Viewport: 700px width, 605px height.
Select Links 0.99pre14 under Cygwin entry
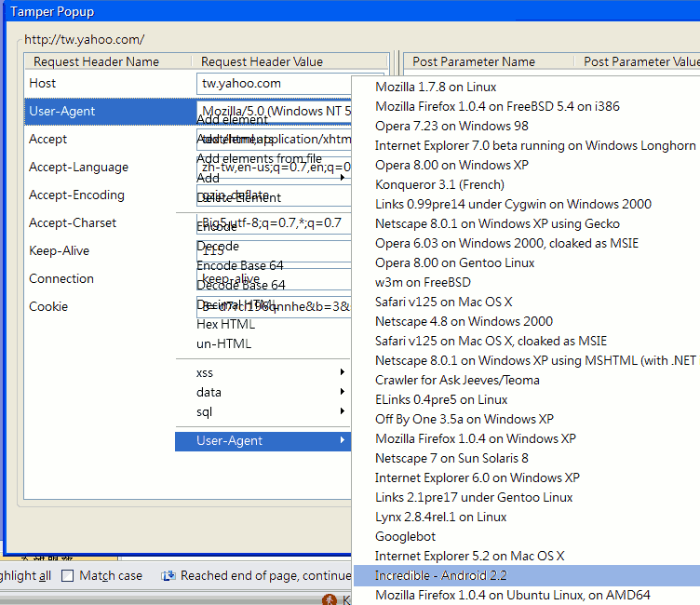[513, 204]
